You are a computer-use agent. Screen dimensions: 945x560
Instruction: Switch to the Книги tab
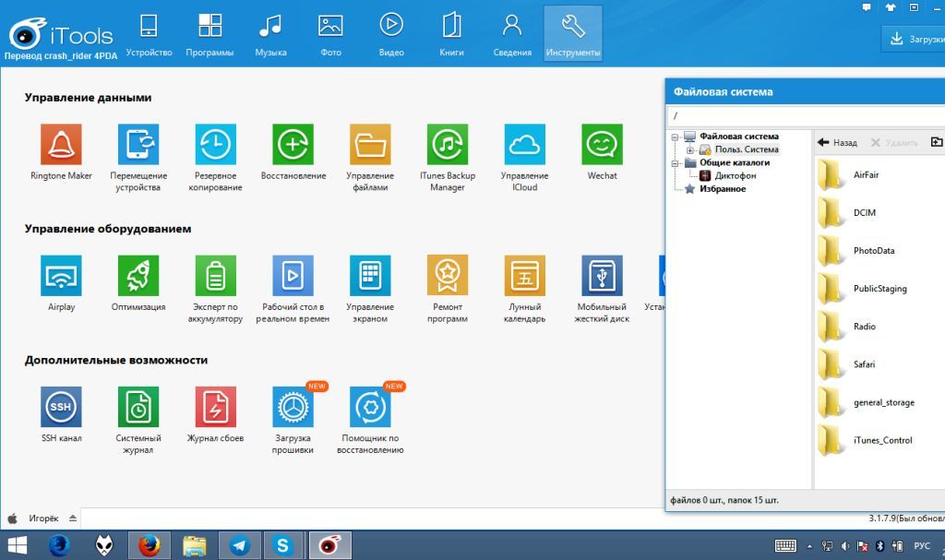451,34
